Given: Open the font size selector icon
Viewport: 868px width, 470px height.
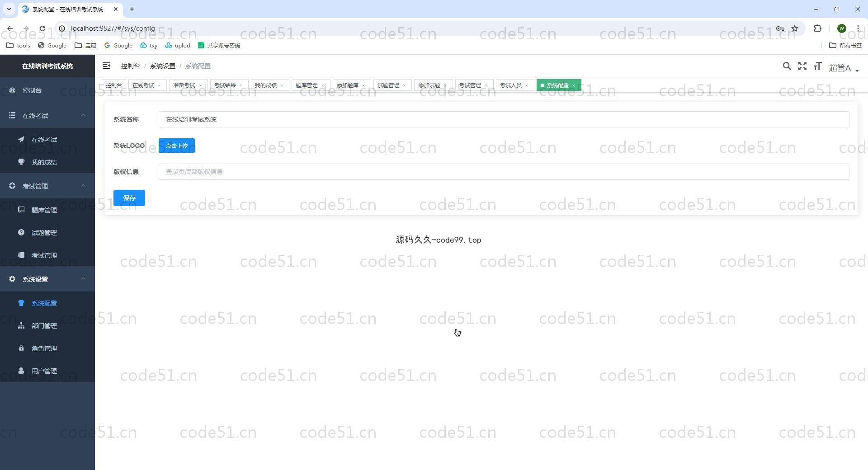Looking at the screenshot, I should [817, 66].
